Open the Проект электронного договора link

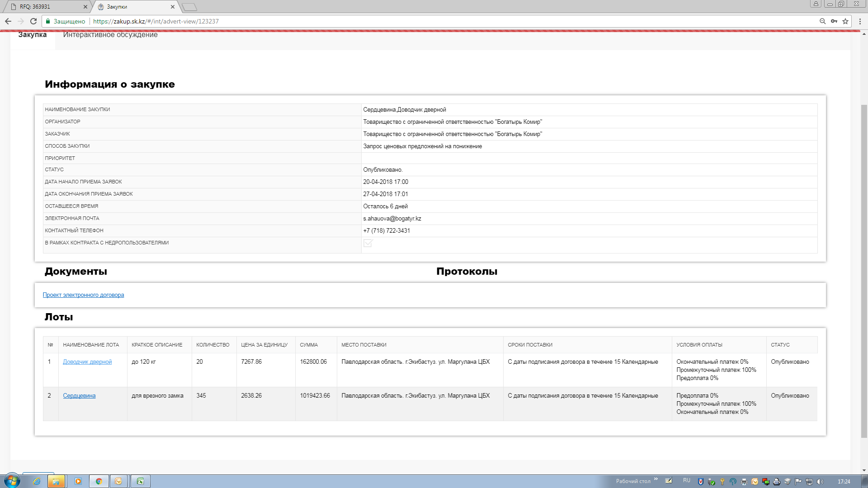click(83, 295)
